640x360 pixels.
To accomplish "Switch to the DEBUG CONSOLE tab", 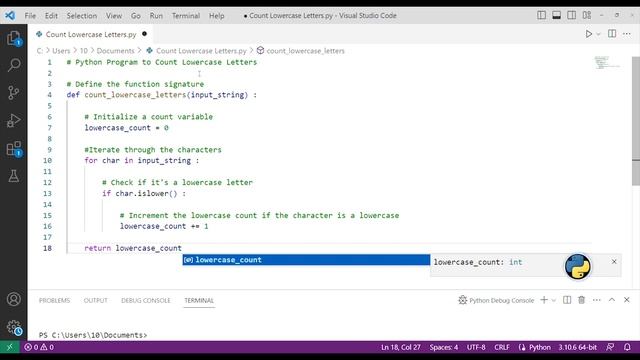I will click(146, 300).
